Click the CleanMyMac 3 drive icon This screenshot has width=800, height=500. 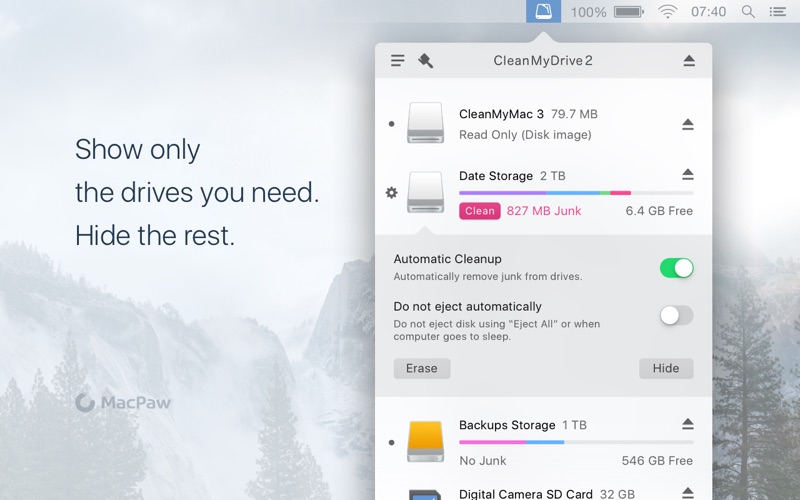(x=426, y=122)
